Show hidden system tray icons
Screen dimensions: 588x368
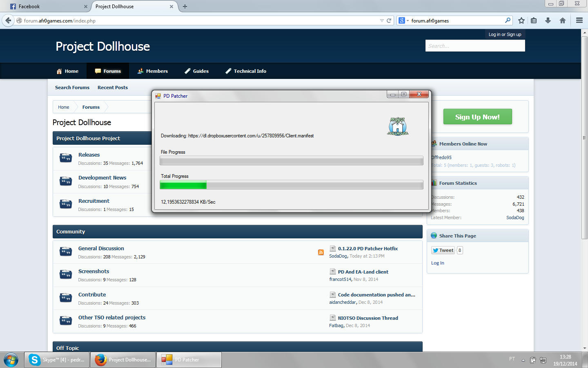point(523,360)
